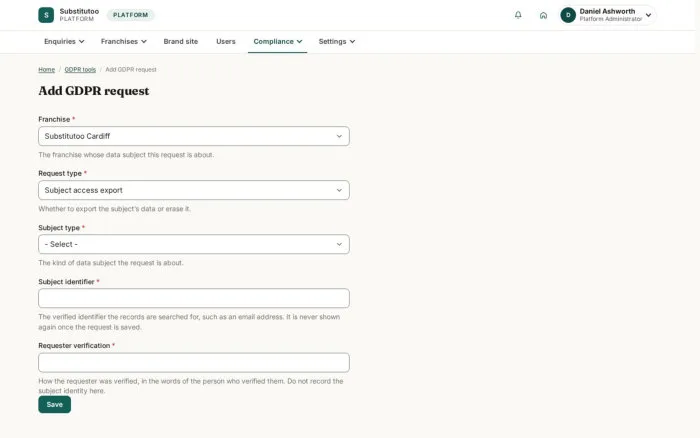Click the PLATFORM badge

[130, 15]
